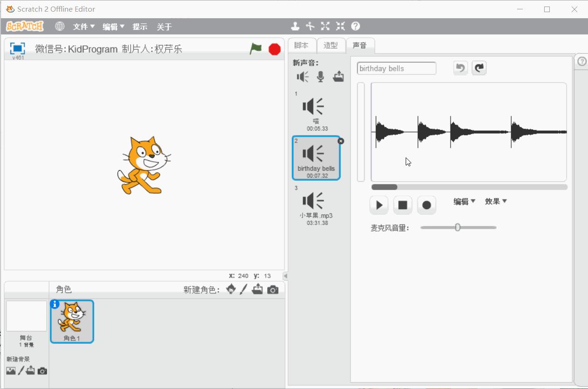Image resolution: width=588 pixels, height=389 pixels.
Task: Open the sound library speaker icon
Action: 302,76
